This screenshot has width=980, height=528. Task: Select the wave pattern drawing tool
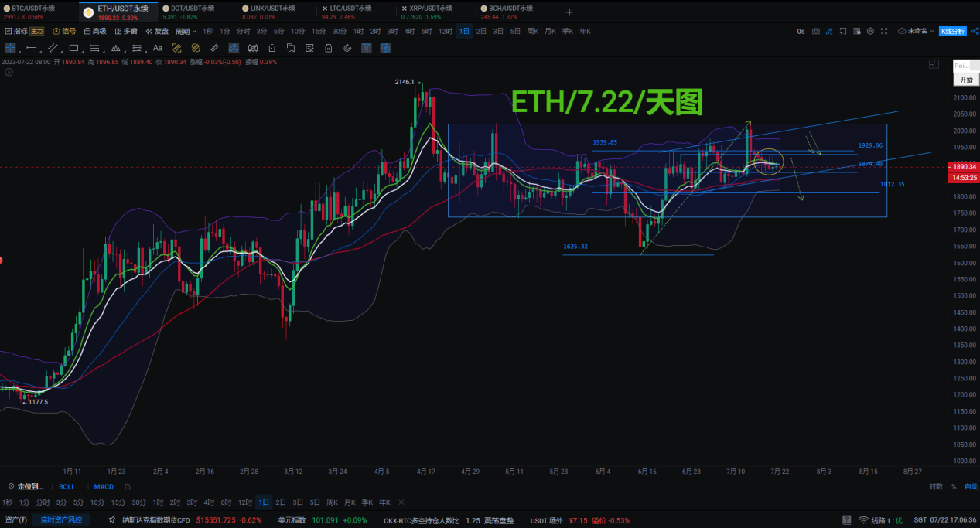(116, 48)
